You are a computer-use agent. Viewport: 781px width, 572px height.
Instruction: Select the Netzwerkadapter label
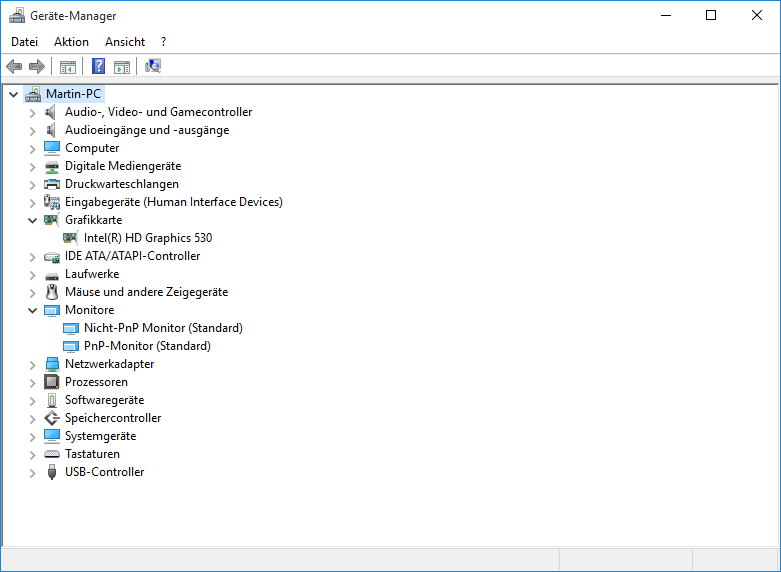pyautogui.click(x=110, y=364)
